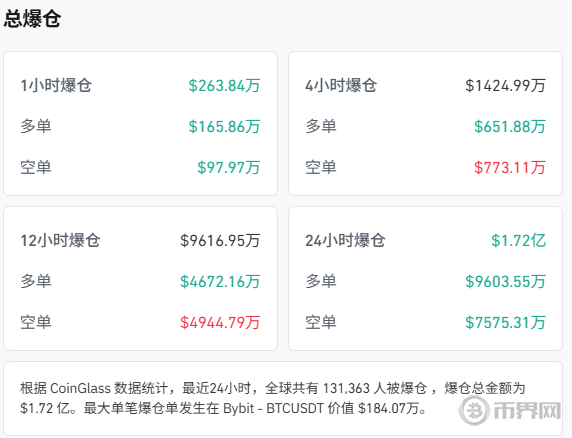The image size is (572, 438).
Task: Click the red 4-hour short value $773.11万
Action: [510, 168]
